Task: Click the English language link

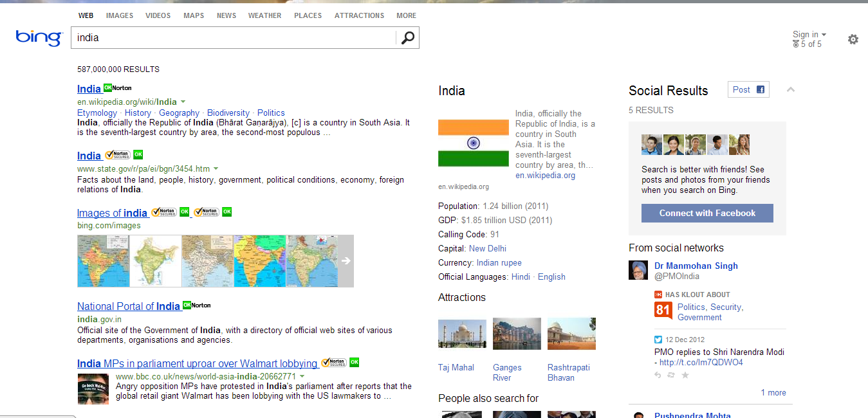Action: [551, 277]
